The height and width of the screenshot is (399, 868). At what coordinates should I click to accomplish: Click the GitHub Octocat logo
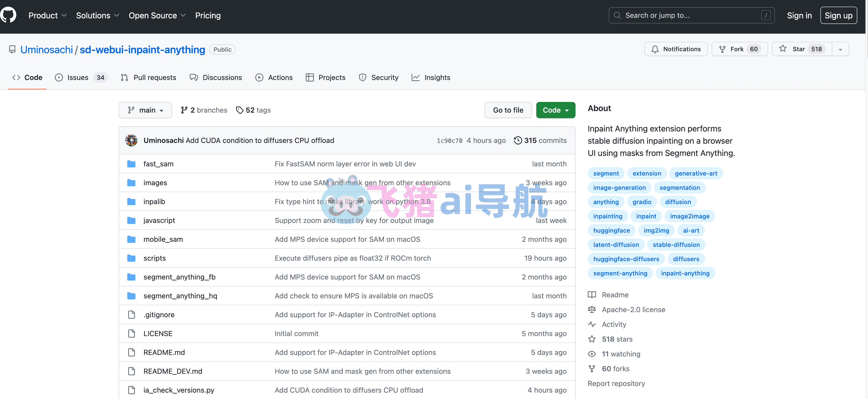coord(8,15)
